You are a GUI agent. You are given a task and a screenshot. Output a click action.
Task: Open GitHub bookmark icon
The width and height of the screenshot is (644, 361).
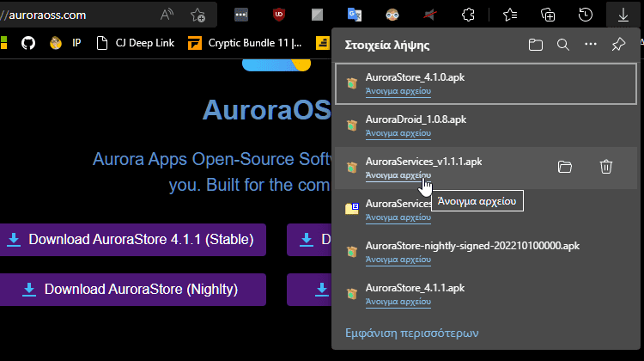(28, 43)
